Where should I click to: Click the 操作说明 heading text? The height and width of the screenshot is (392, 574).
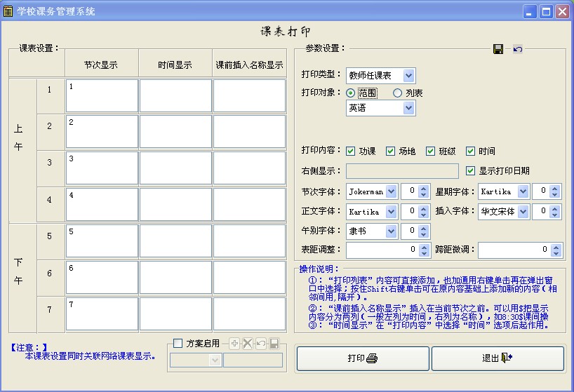(x=319, y=269)
